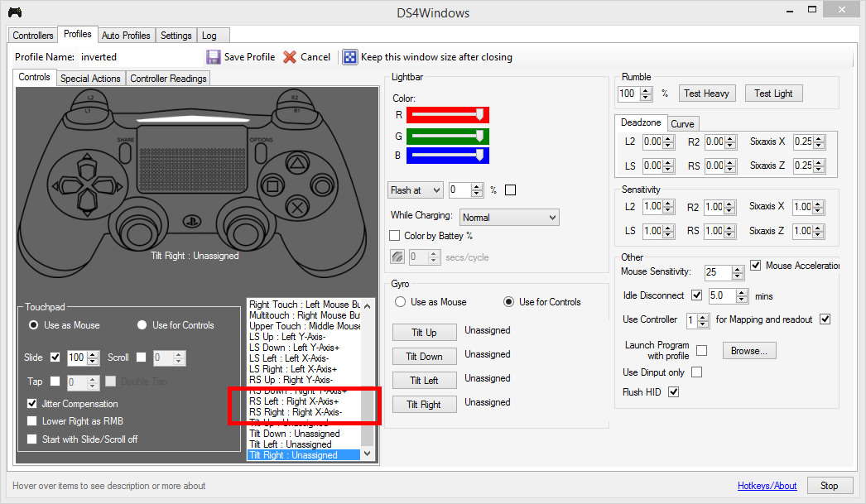Toggle the Slide checkbox

[x=55, y=358]
